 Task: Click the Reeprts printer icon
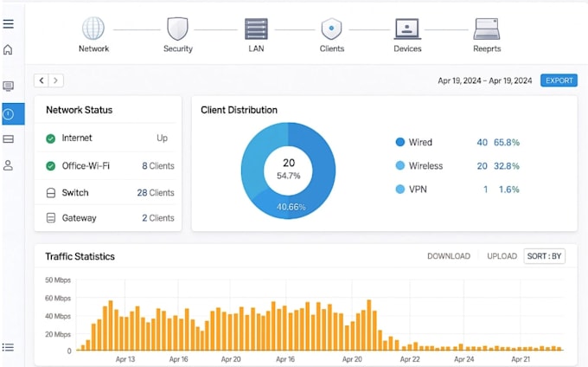[487, 29]
